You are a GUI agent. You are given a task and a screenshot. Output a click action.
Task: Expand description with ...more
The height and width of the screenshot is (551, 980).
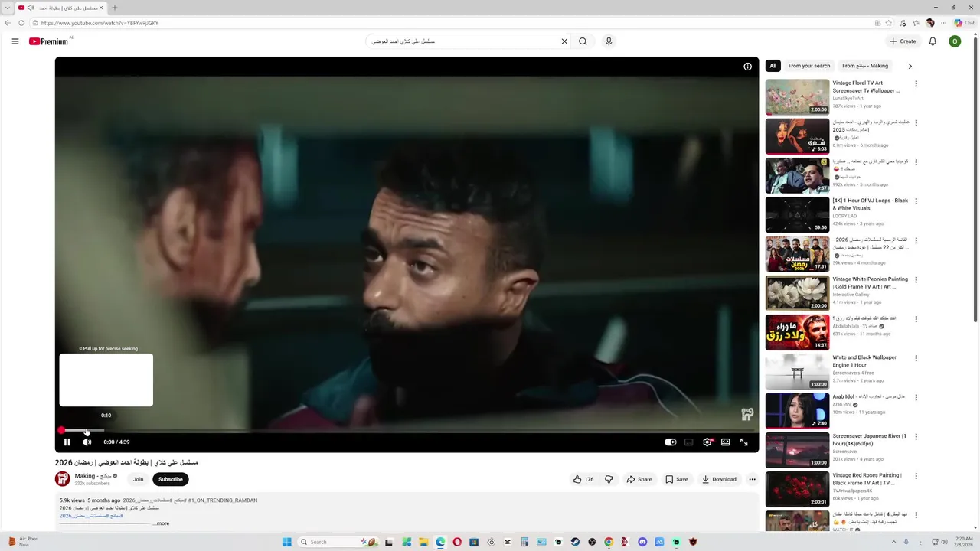click(x=162, y=523)
